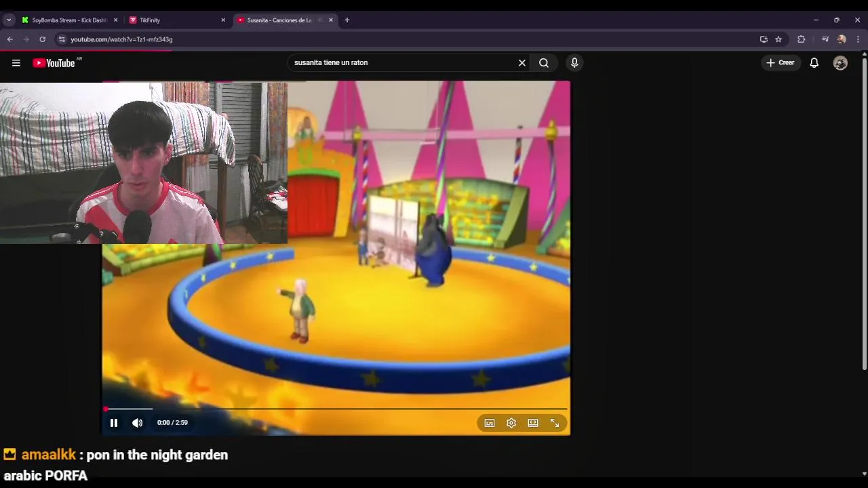Screen dimensions: 868x488
Task: Seek along the video progress bar
Action: click(336, 409)
